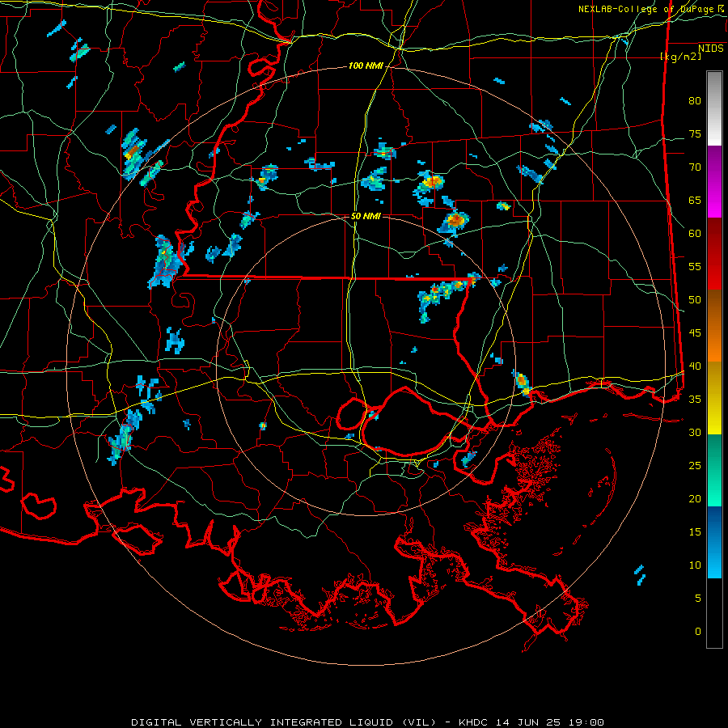Viewport: 728px width, 728px height.
Task: Click the 50 value on the VIL scale
Action: pyautogui.click(x=695, y=300)
